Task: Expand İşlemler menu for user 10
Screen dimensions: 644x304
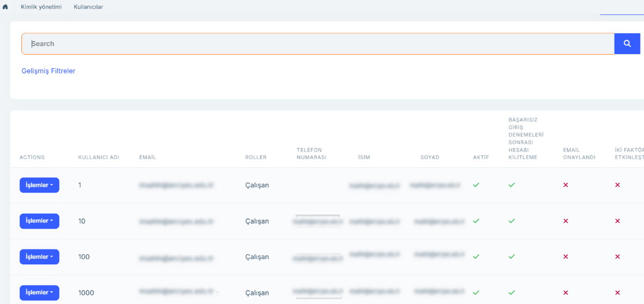Action: [x=39, y=221]
